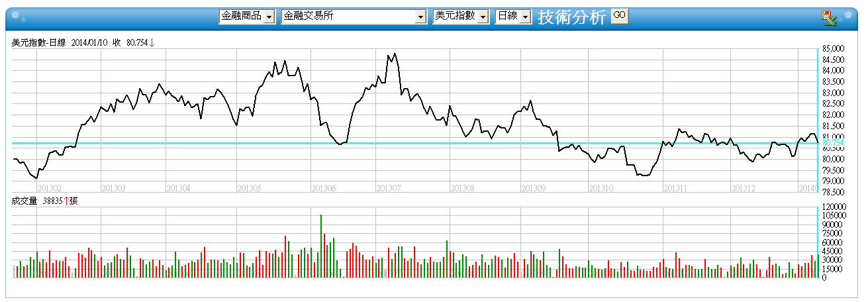The image size is (868, 302).
Task: Open the 美元指數 product dropdown
Action: click(x=461, y=17)
